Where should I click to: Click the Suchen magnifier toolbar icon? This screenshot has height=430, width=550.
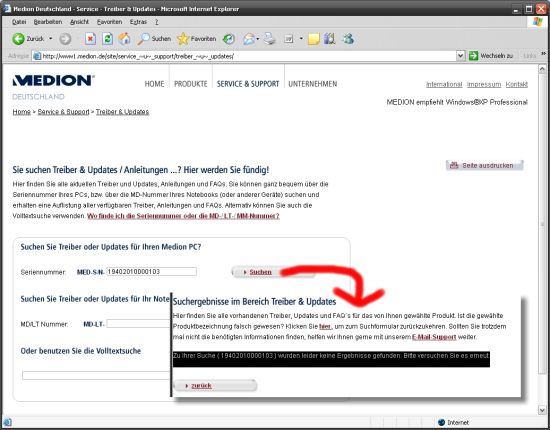tap(143, 39)
